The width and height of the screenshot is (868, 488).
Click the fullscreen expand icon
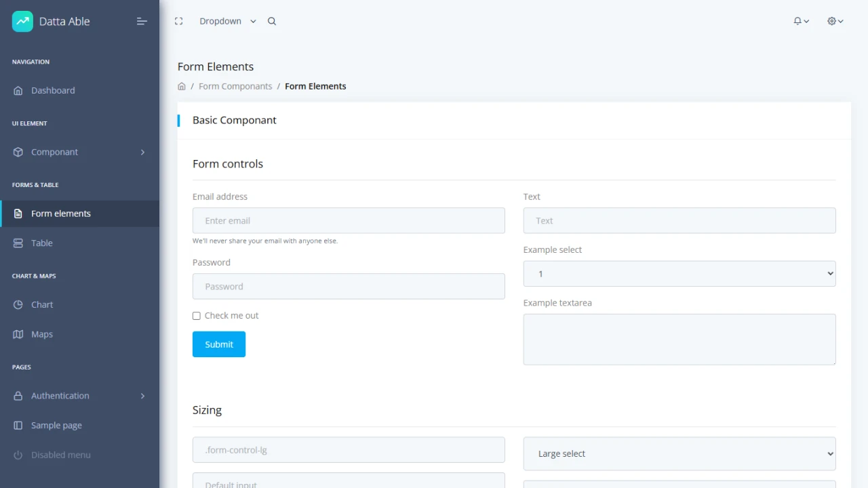[178, 21]
